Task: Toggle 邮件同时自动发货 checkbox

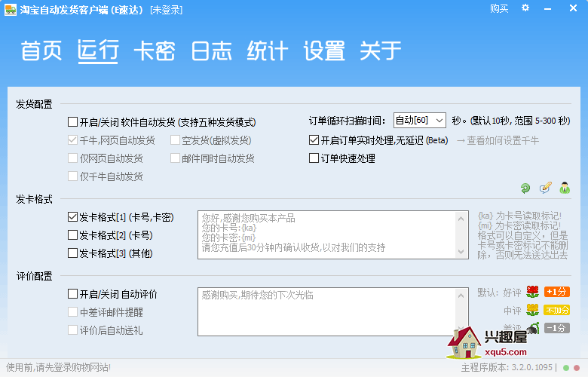Action: click(x=175, y=158)
